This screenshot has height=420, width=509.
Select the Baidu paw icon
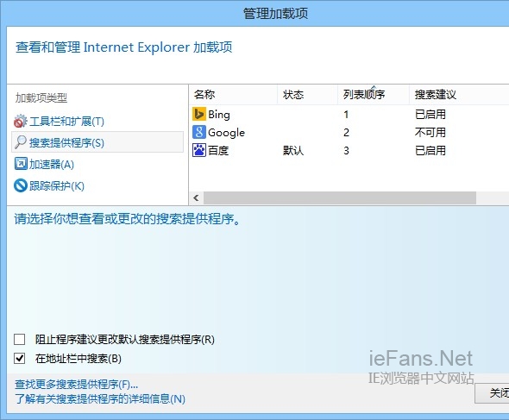tap(198, 150)
